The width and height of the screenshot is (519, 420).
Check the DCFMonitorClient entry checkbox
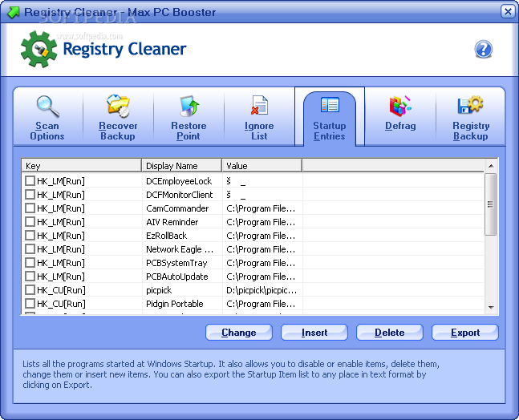pos(30,194)
